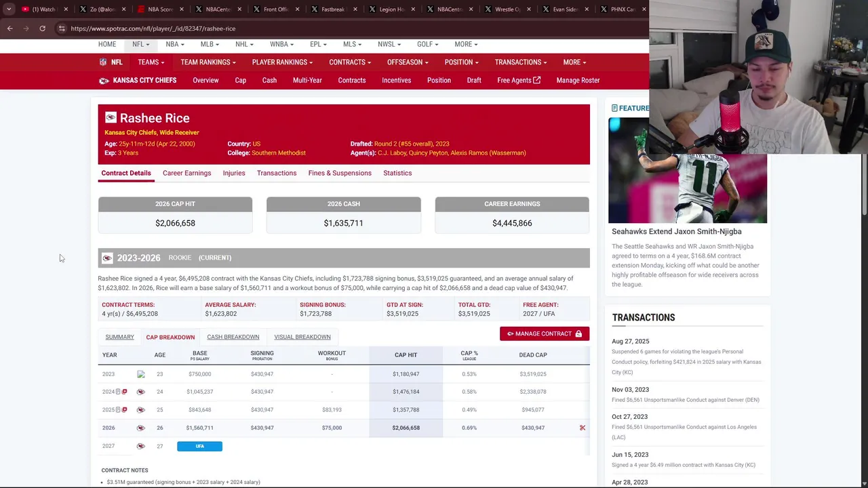Open the CONTRACTS dropdown in red bar
Image resolution: width=868 pixels, height=488 pixels.
click(x=350, y=62)
